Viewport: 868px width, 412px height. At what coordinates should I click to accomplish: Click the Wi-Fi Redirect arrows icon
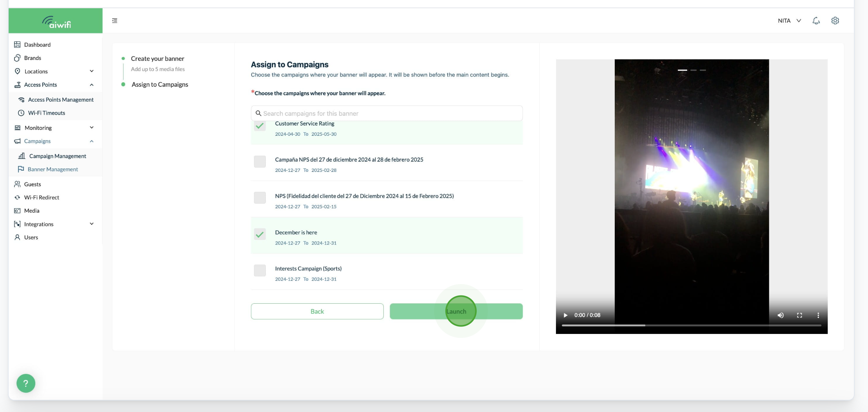tap(17, 197)
